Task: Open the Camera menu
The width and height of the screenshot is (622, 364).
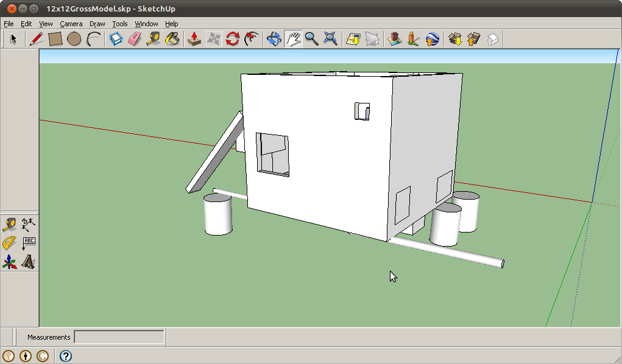Action: point(71,24)
